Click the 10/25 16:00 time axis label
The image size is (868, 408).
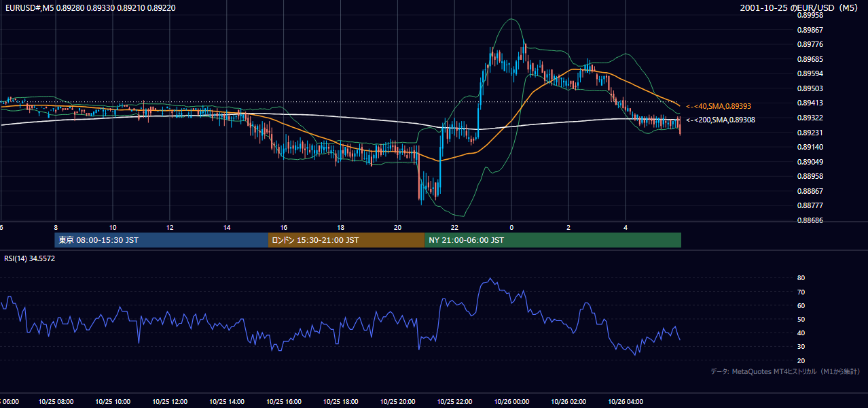(x=283, y=401)
